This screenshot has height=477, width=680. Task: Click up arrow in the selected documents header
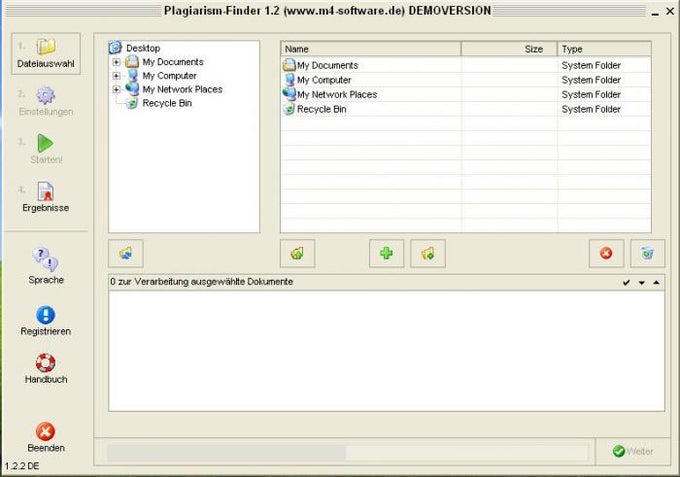(x=656, y=283)
